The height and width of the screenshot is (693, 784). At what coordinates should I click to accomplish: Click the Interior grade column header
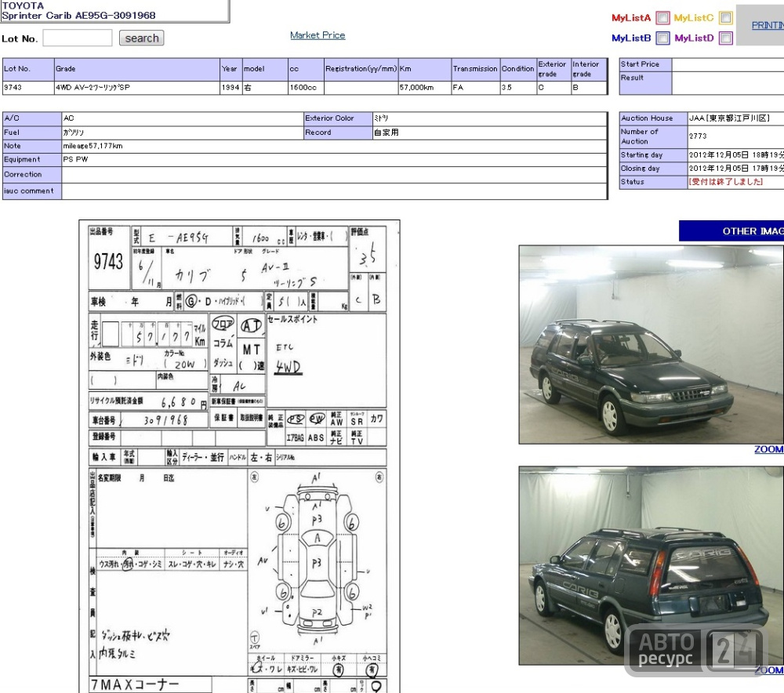coord(589,69)
